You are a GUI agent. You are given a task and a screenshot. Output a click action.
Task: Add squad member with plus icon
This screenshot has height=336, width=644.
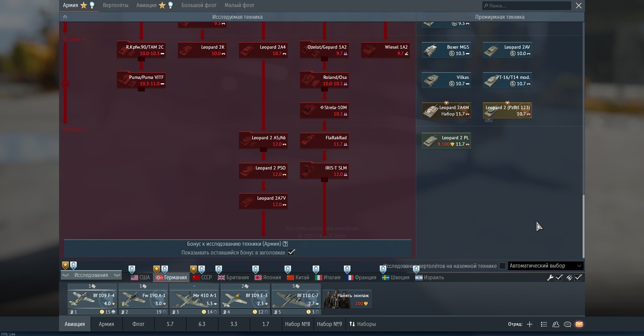(530, 324)
